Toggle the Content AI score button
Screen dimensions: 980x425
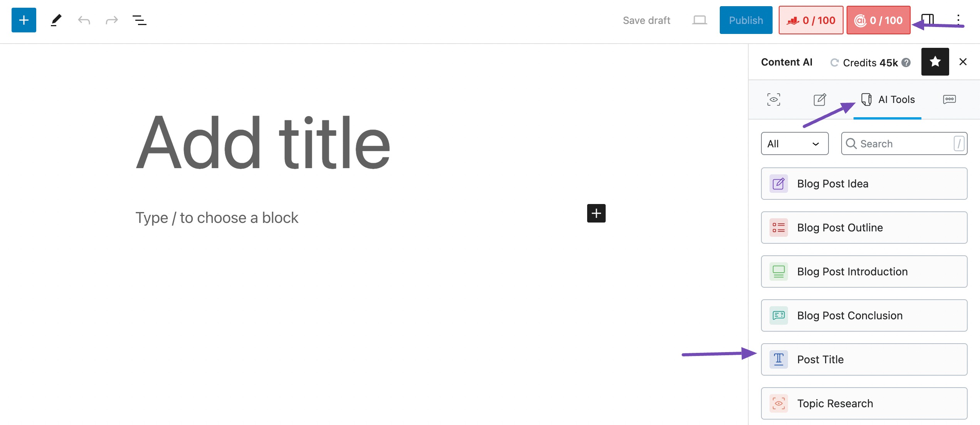coord(878,20)
